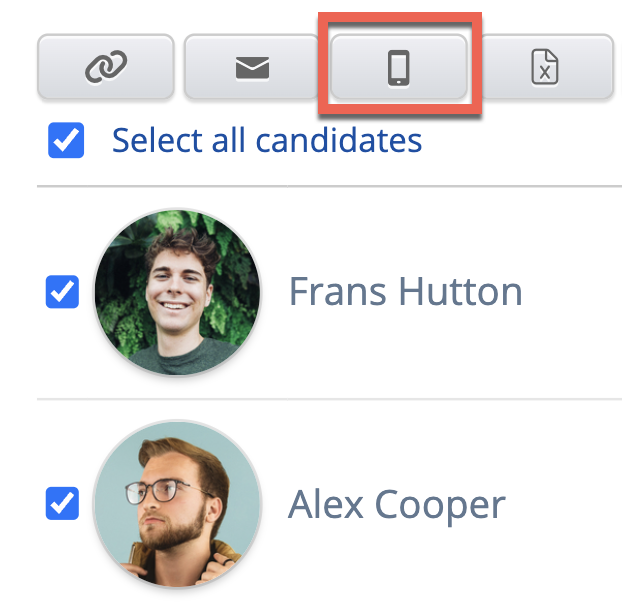Deselect Alex Cooper's checkbox
622x602 pixels.
click(x=62, y=503)
